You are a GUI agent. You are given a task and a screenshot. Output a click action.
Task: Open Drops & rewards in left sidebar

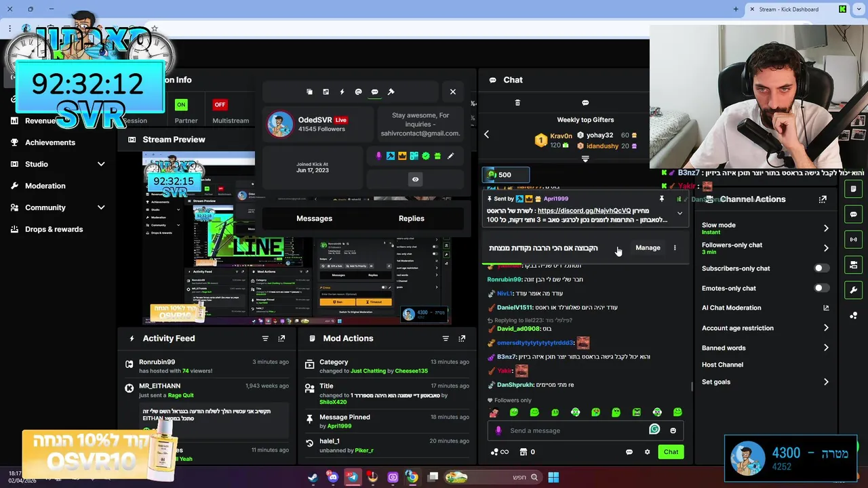[x=54, y=229]
